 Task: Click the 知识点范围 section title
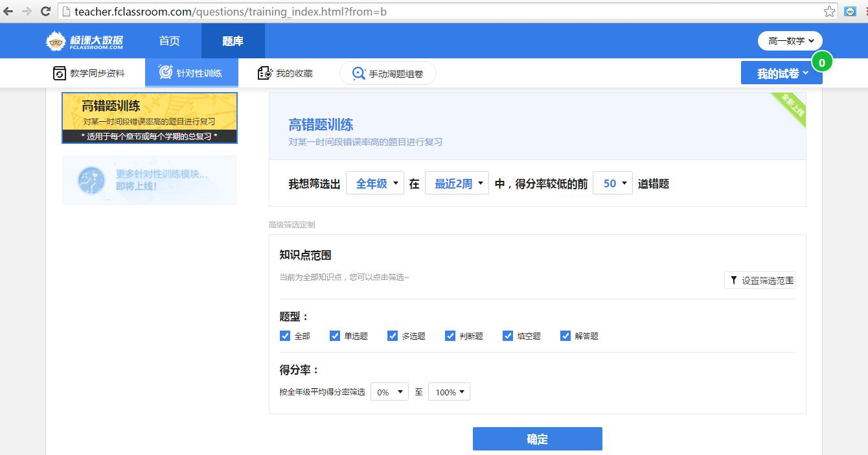click(x=306, y=255)
